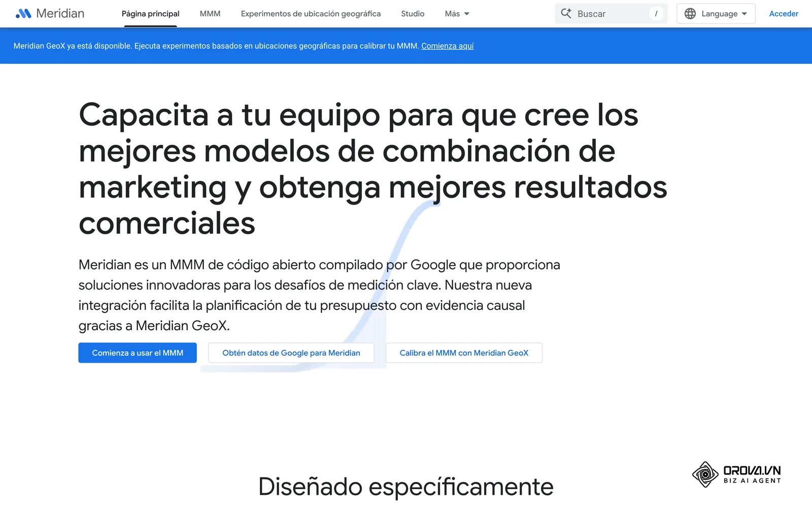Viewport: 812px width, 508px height.
Task: Click Comienza a usar el MMM button
Action: [138, 353]
